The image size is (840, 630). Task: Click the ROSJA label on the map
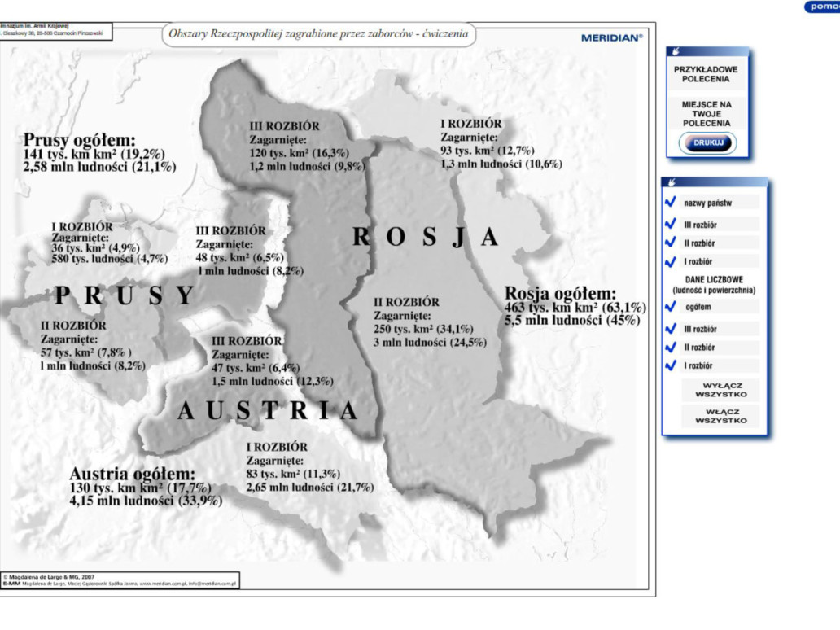[424, 237]
